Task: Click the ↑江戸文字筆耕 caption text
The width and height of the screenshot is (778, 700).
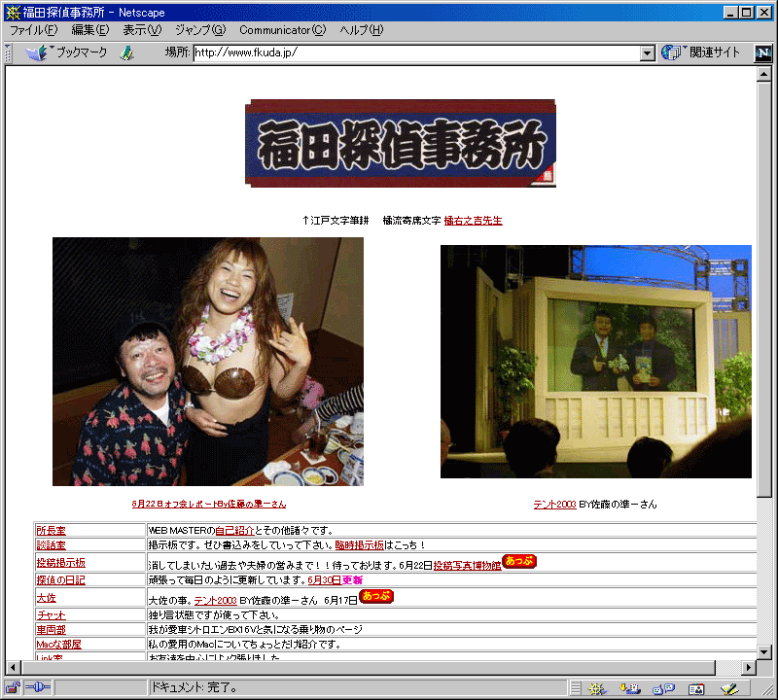Action: [336, 221]
